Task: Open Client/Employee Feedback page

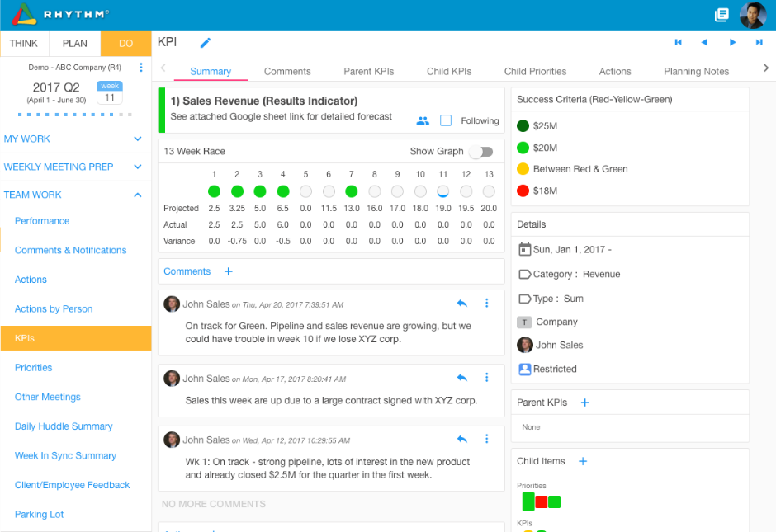Action: click(73, 485)
